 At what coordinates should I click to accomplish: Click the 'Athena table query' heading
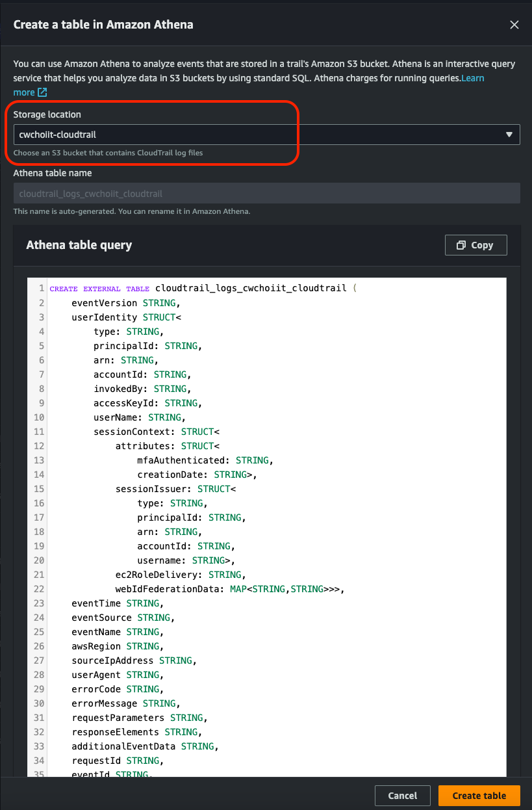[x=79, y=245]
